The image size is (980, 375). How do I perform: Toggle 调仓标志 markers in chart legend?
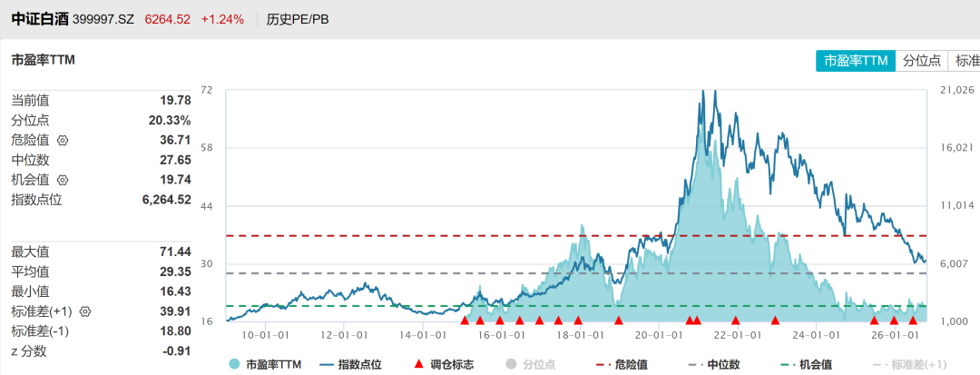445,364
